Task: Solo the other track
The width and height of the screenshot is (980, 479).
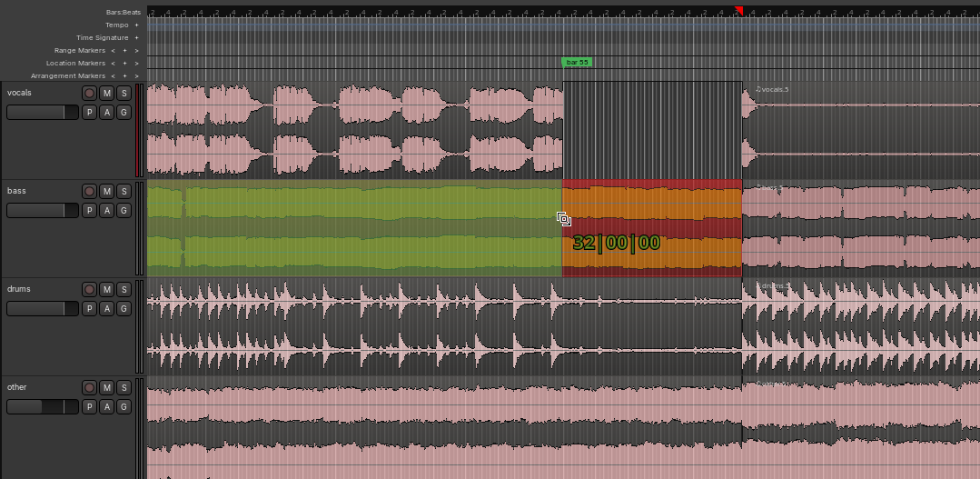Action: tap(124, 388)
